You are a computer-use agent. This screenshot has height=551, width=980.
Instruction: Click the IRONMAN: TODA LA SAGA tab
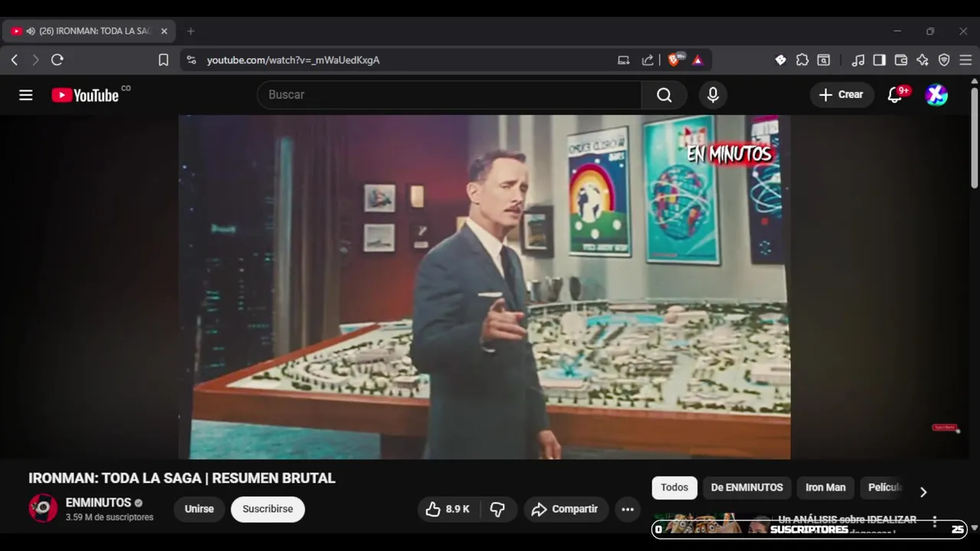(x=89, y=31)
